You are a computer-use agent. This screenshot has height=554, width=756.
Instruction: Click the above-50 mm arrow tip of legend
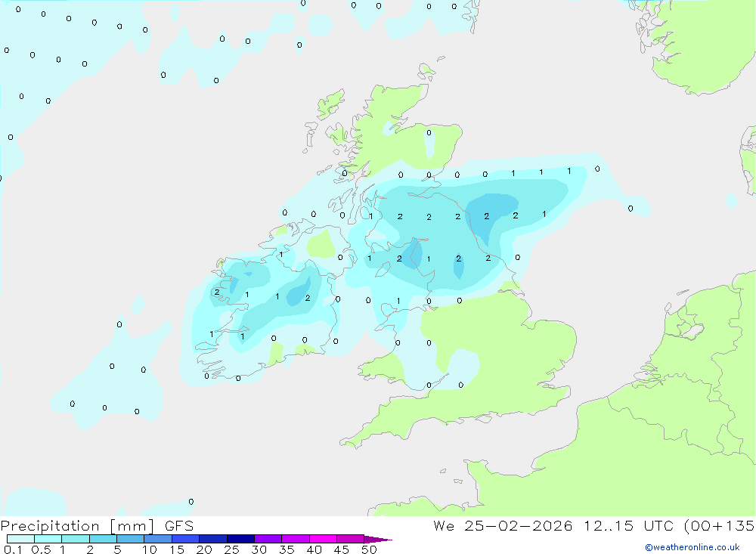coord(378,539)
